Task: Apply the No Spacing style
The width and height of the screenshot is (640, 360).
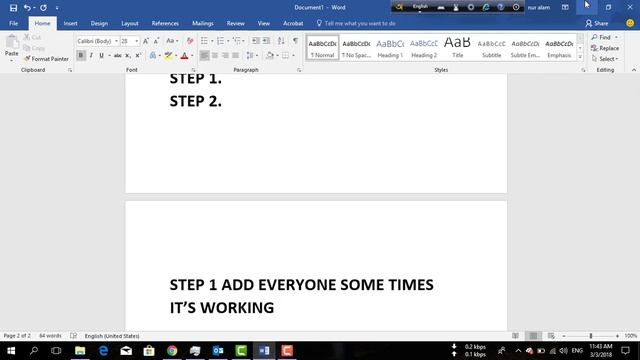Action: pos(356,48)
